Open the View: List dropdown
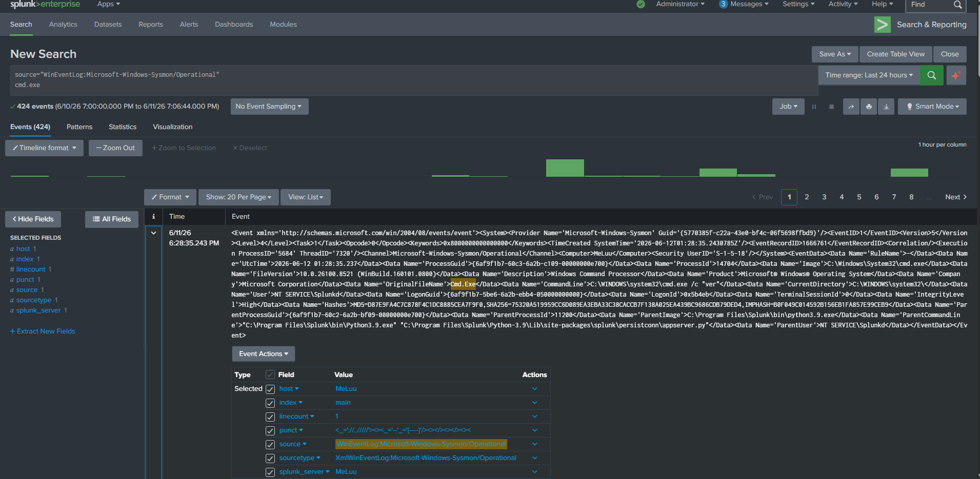 click(x=306, y=197)
